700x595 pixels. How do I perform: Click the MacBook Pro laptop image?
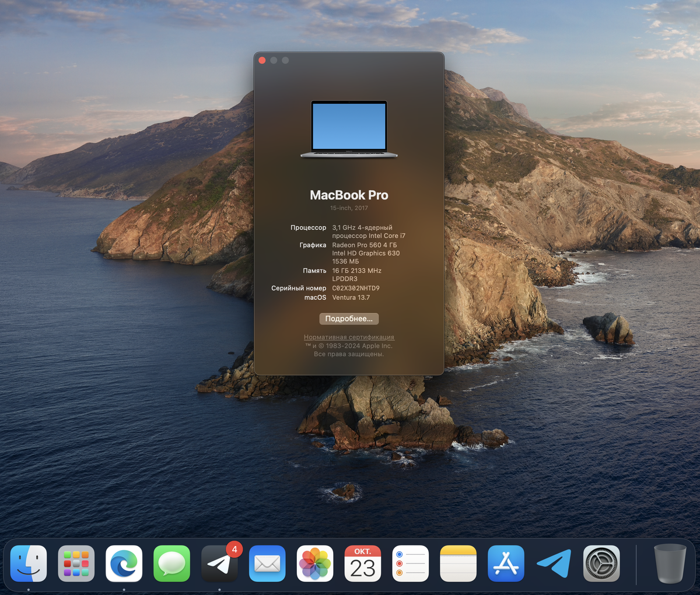[x=349, y=129]
